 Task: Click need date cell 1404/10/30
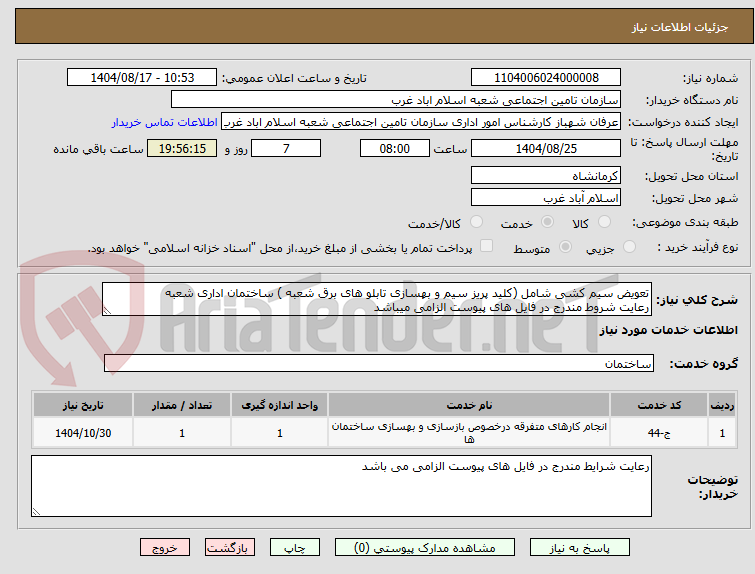(83, 433)
